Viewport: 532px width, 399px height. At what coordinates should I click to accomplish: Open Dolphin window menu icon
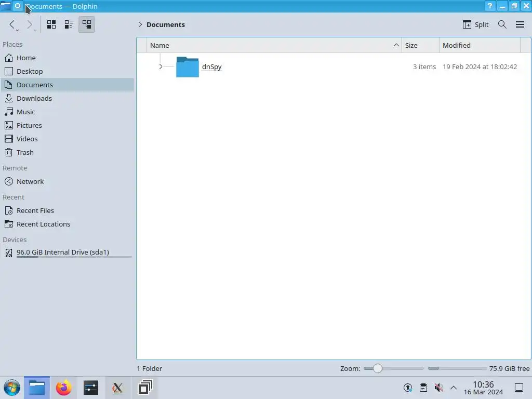click(x=5, y=6)
